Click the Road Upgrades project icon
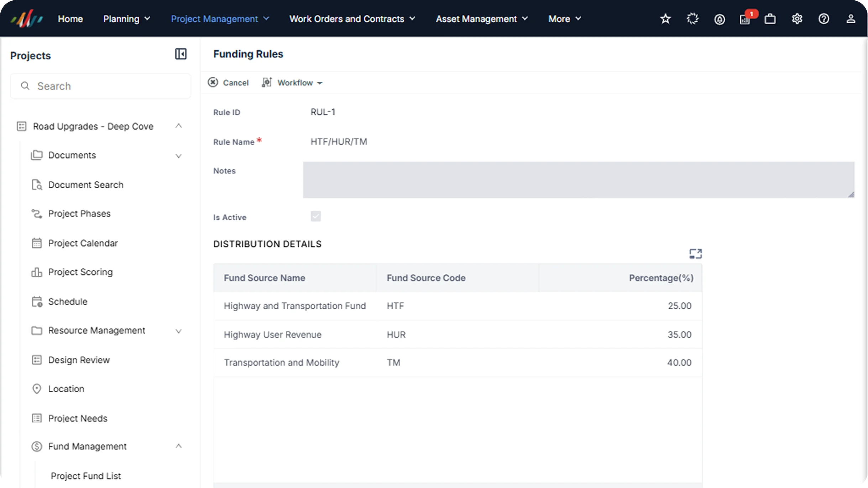 21,126
